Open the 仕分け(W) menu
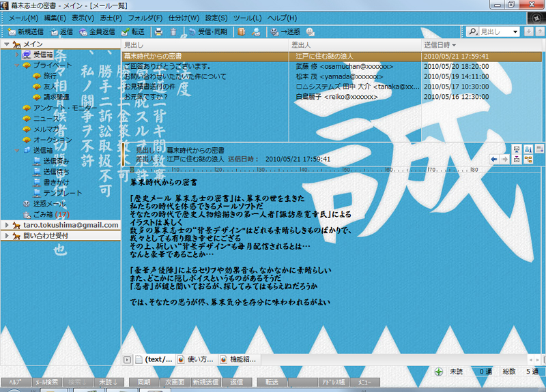Viewport: 546px width, 392px height. tap(184, 18)
